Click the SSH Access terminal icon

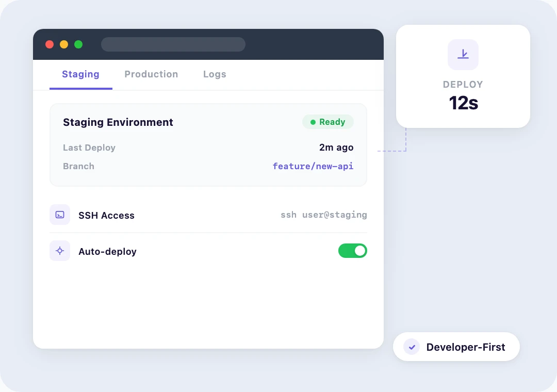60,215
